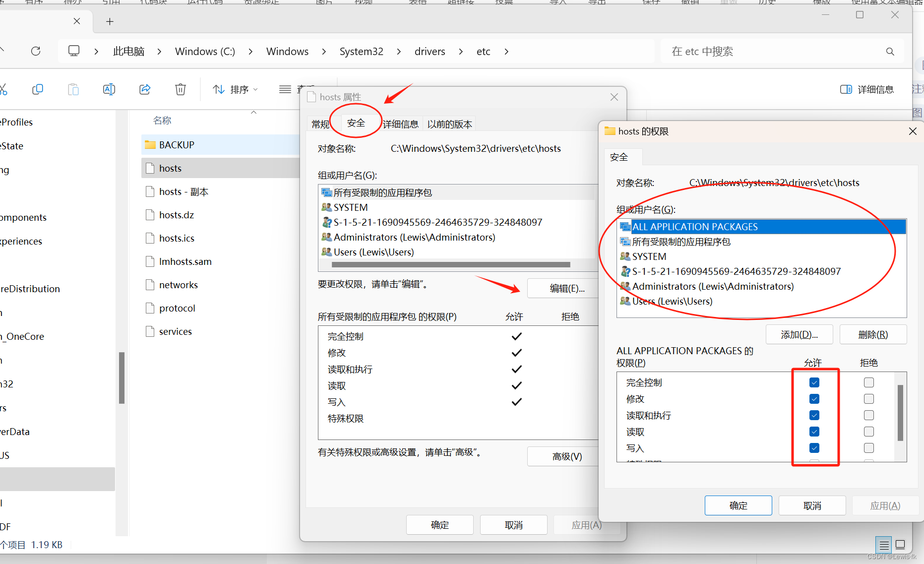
Task: Switch to 常规 tab in hosts 属性
Action: pyautogui.click(x=320, y=124)
